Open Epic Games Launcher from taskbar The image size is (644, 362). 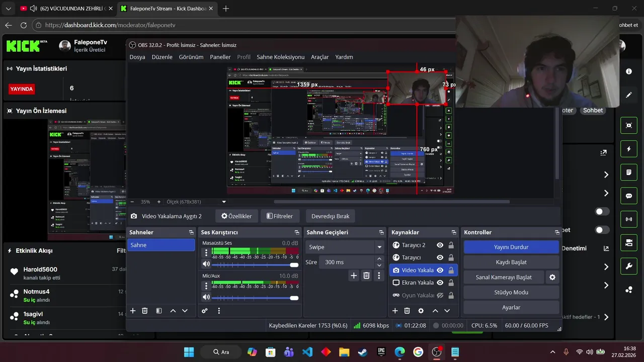[x=381, y=352]
